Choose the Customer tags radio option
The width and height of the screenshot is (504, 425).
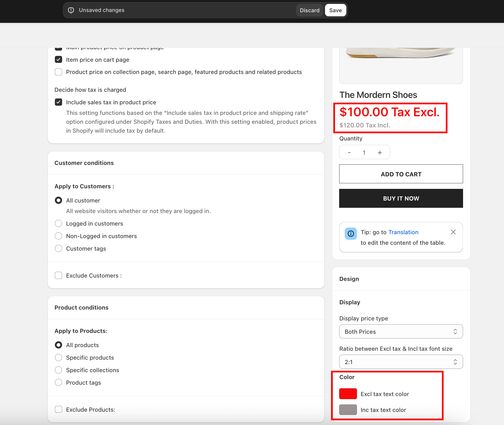[x=58, y=248]
